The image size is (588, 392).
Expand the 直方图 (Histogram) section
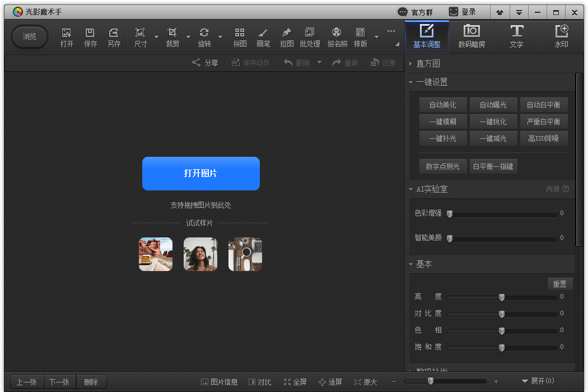[x=428, y=64]
